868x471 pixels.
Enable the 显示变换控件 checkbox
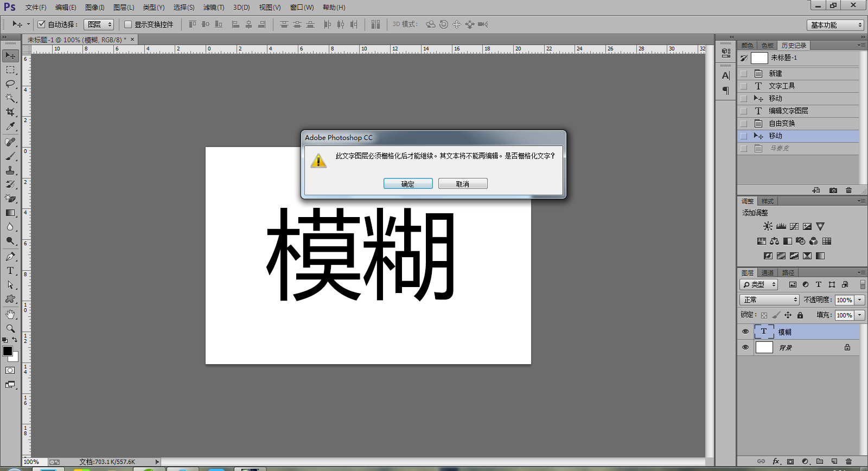128,24
